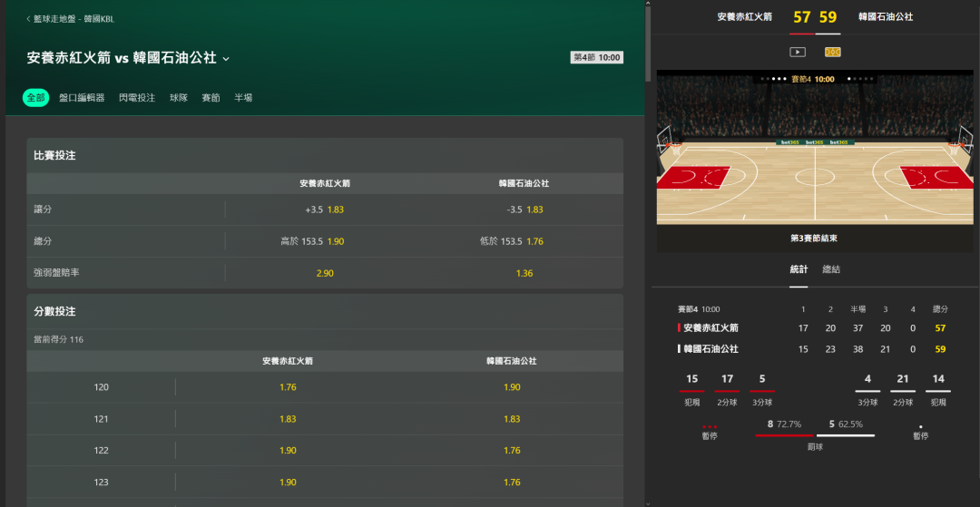
Task: Pick moneyline odds 2.90 for 安養赤紅火箭
Action: click(324, 274)
